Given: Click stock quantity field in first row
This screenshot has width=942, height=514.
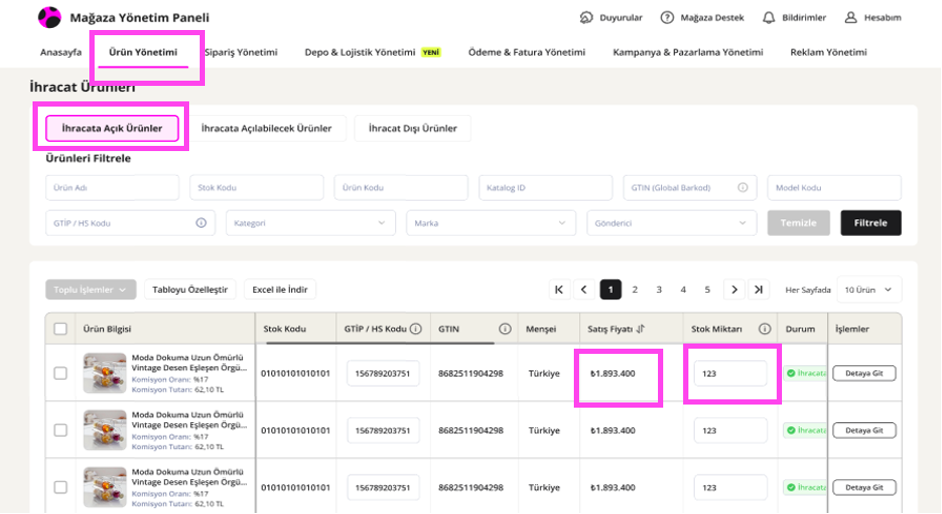Looking at the screenshot, I should (x=730, y=373).
